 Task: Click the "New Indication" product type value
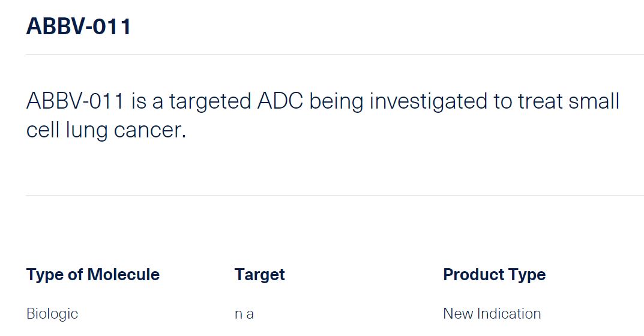pos(492,314)
